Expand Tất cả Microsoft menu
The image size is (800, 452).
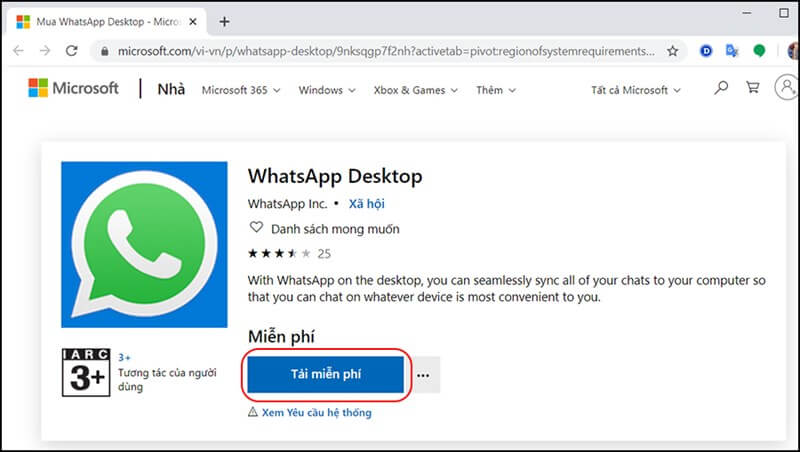(x=636, y=90)
